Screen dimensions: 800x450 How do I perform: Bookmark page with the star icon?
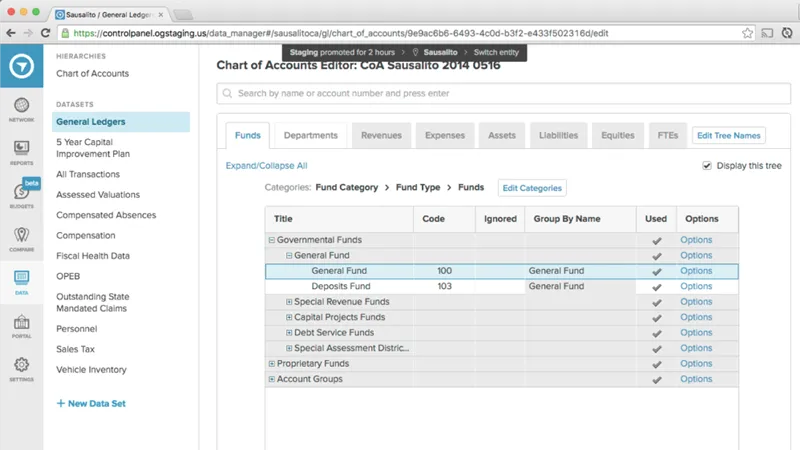(747, 33)
